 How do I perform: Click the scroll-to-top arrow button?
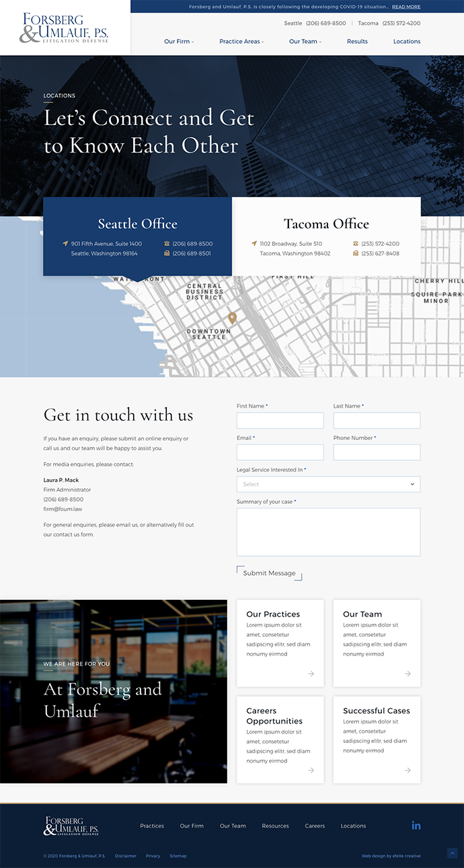452,853
